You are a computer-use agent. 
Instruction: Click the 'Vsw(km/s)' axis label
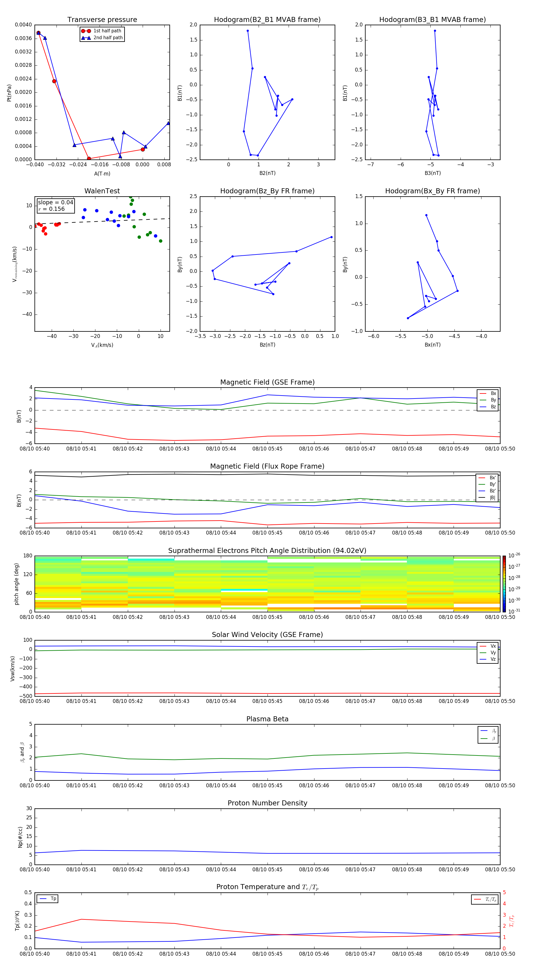click(x=12, y=668)
